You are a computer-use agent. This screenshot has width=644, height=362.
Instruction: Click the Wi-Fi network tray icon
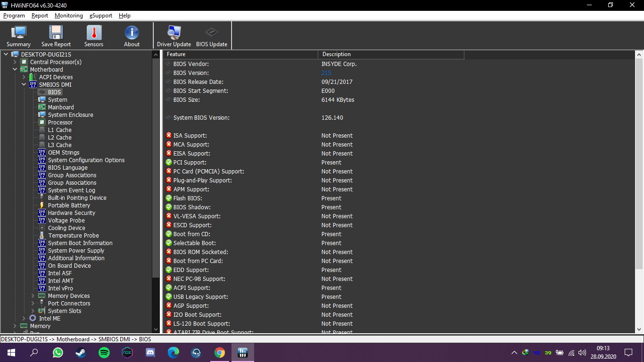pyautogui.click(x=571, y=353)
